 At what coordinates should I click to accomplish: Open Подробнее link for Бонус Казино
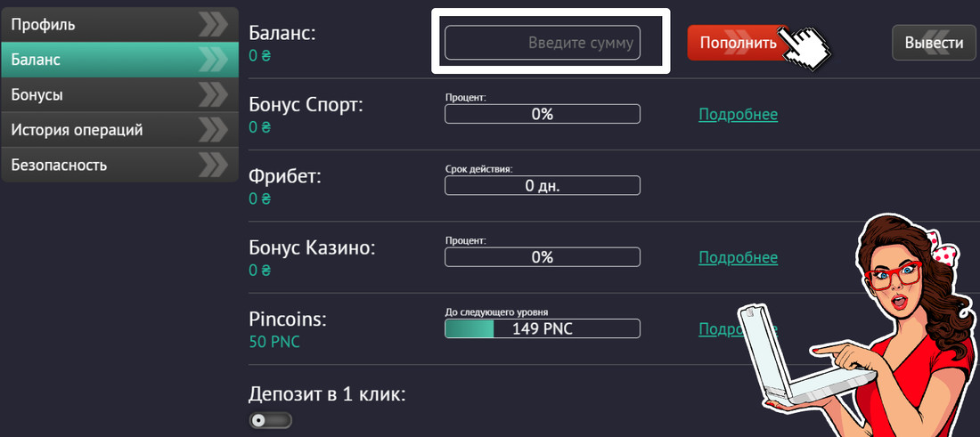click(x=739, y=258)
